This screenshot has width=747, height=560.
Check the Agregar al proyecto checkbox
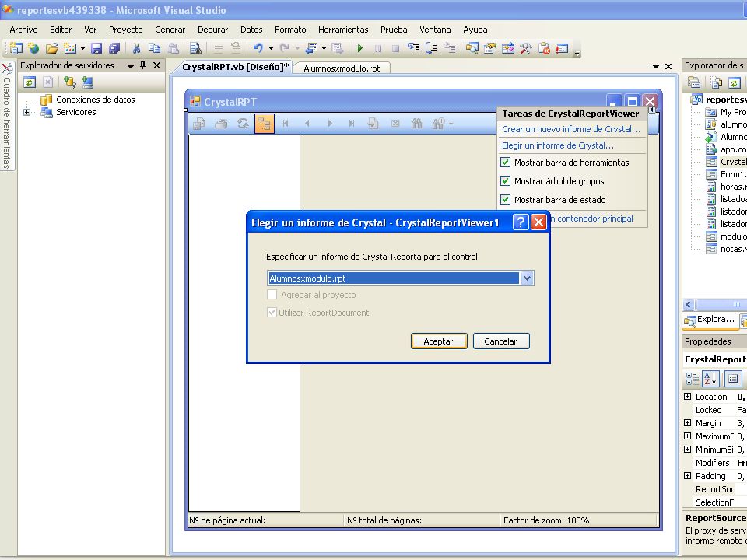[x=272, y=295]
